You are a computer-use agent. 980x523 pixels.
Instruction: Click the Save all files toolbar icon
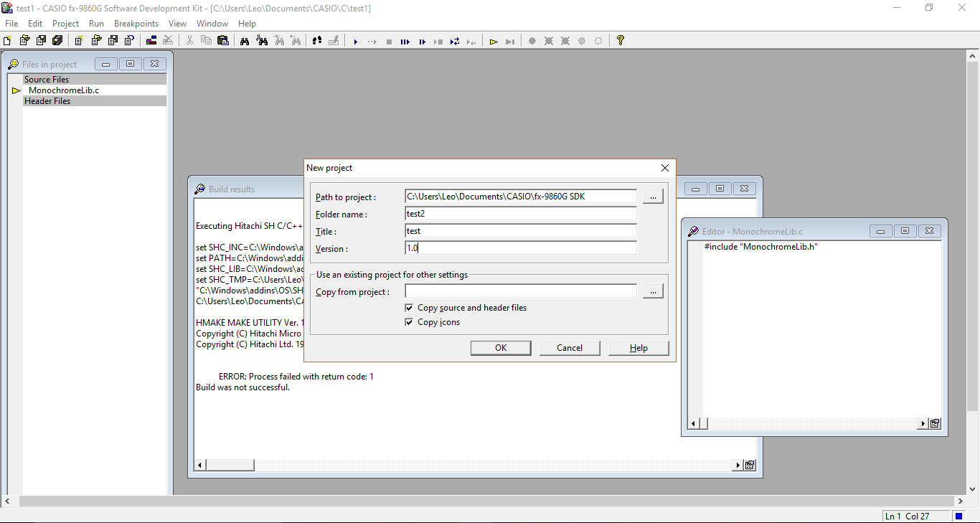click(x=57, y=41)
